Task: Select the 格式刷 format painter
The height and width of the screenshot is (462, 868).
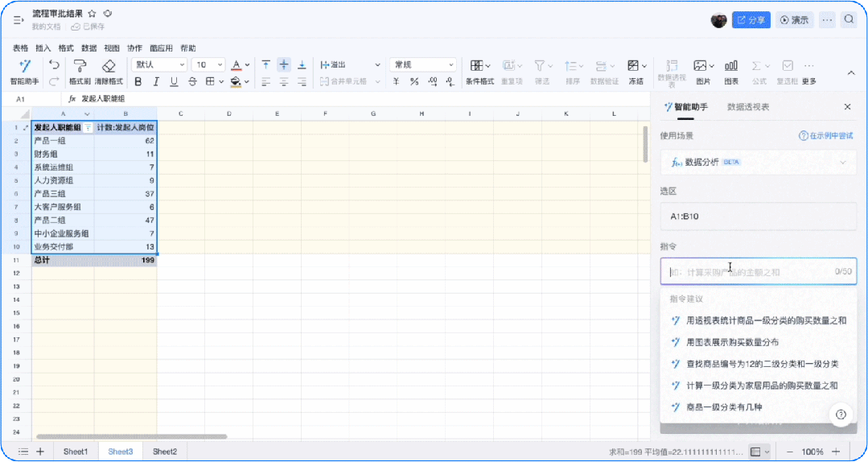Action: 79,71
